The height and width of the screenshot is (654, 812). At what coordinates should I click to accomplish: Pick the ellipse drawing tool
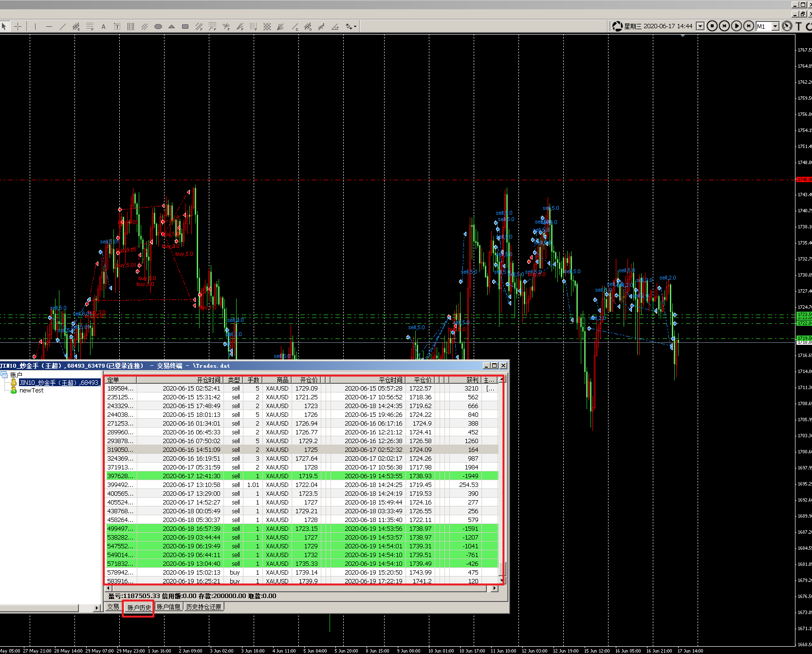tap(158, 26)
